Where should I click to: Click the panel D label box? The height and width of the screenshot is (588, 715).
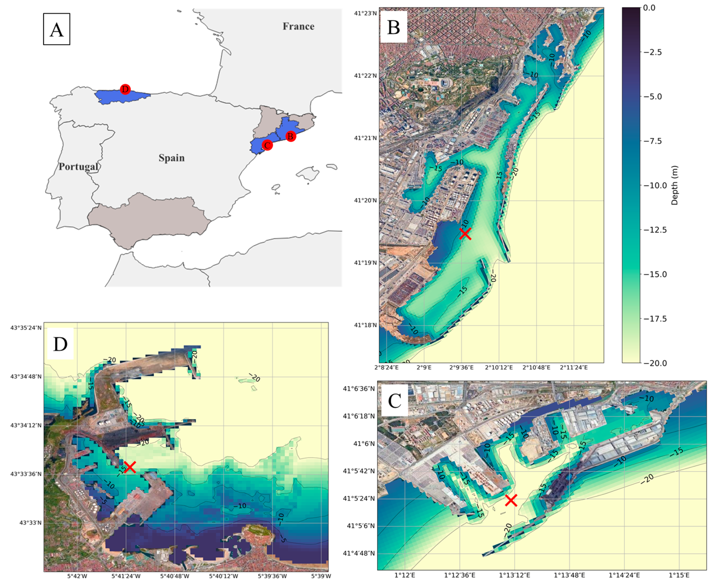[x=60, y=344]
